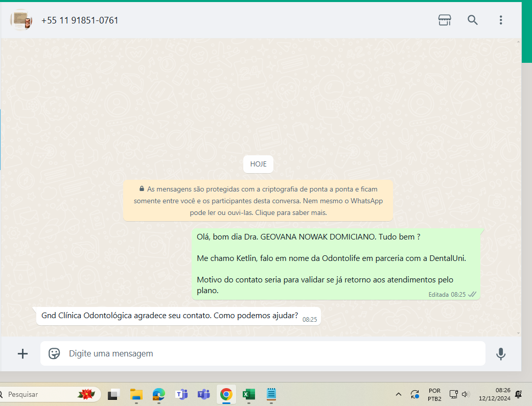Image resolution: width=532 pixels, height=406 pixels.
Task: Click the sync status tray icon
Action: point(415,394)
